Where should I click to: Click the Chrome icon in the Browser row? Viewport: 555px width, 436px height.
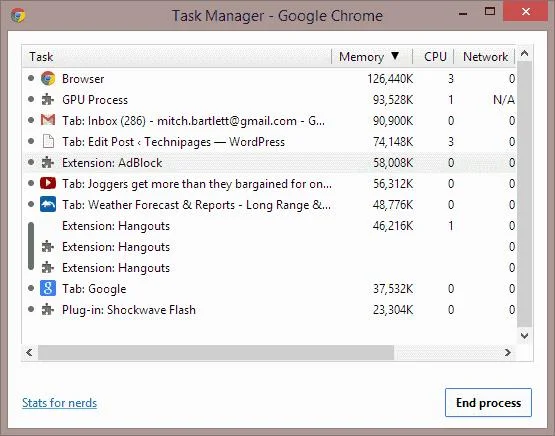(x=48, y=79)
